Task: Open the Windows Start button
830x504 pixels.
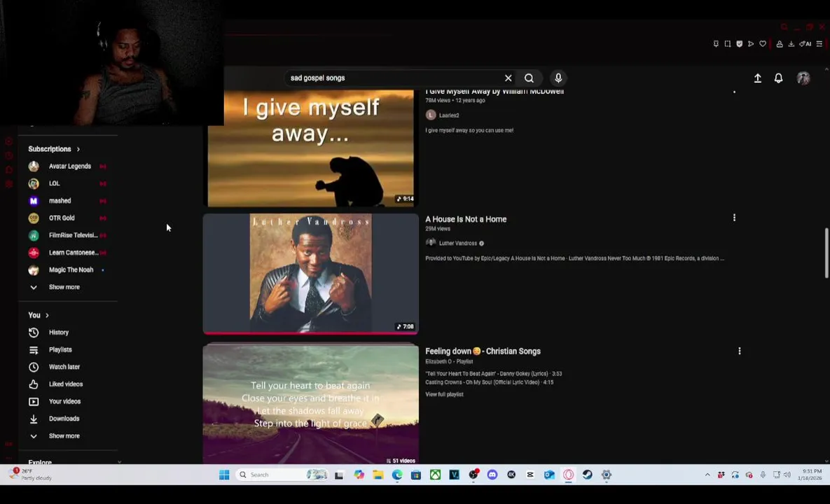Action: click(224, 475)
